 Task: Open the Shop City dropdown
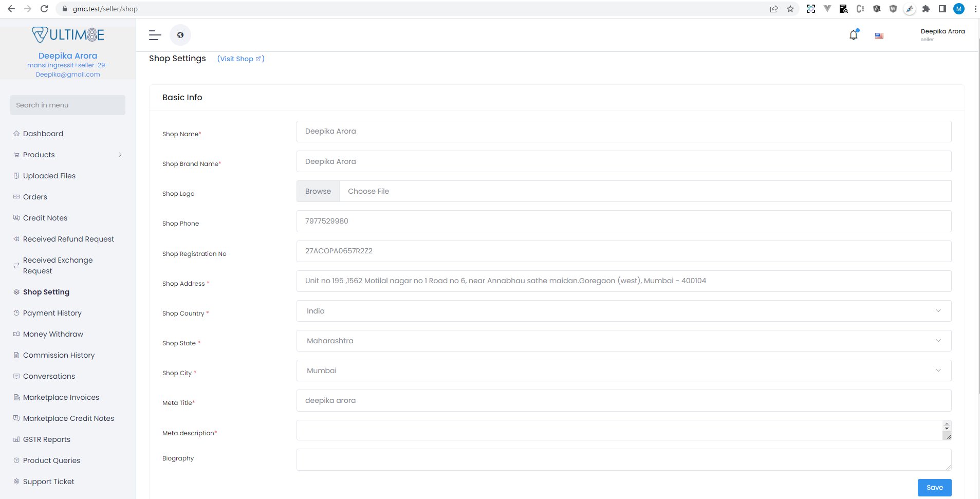click(x=623, y=371)
